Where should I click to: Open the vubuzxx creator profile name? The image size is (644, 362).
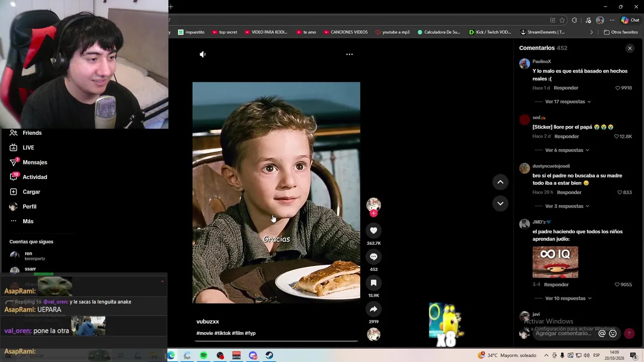(x=208, y=322)
